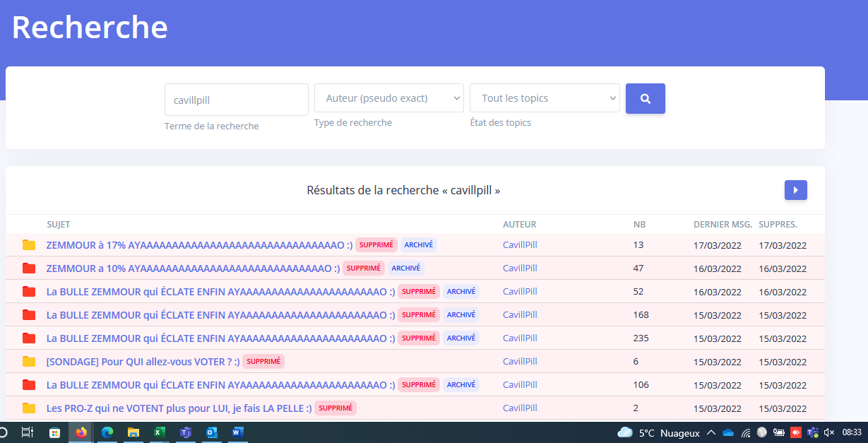This screenshot has height=443, width=868.
Task: Go to next results page arrow
Action: (x=795, y=190)
